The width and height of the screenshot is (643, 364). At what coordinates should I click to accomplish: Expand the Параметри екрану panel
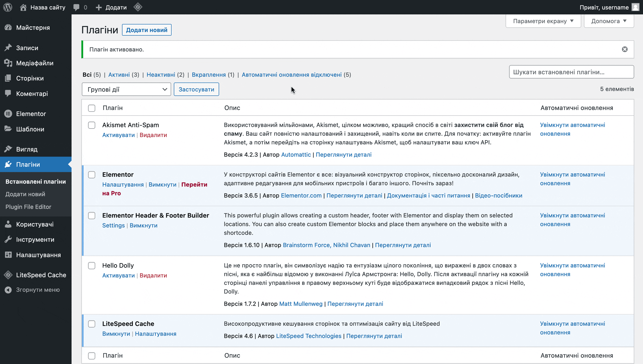pyautogui.click(x=543, y=21)
